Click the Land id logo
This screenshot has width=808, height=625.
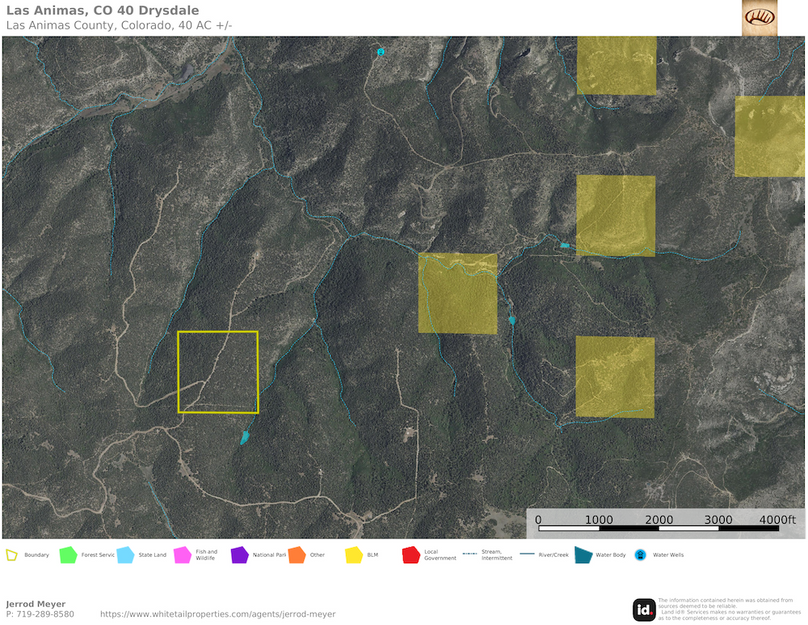[x=644, y=609]
